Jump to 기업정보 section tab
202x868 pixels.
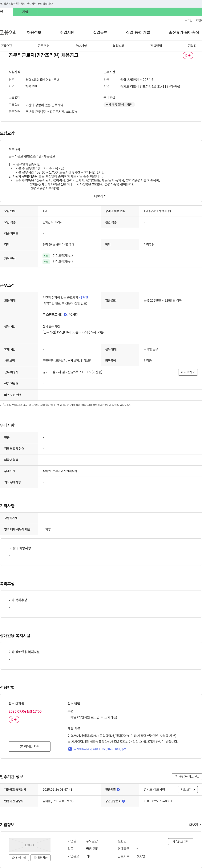point(194,46)
